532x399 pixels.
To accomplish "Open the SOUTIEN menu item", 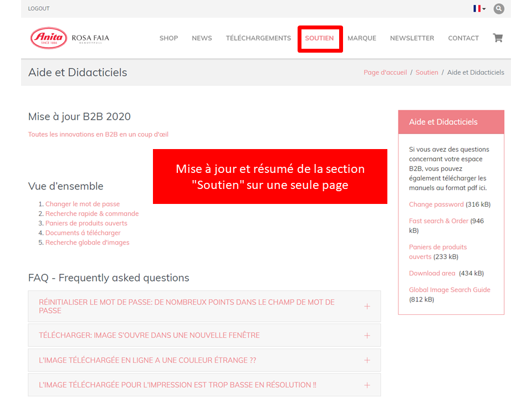I will 319,38.
